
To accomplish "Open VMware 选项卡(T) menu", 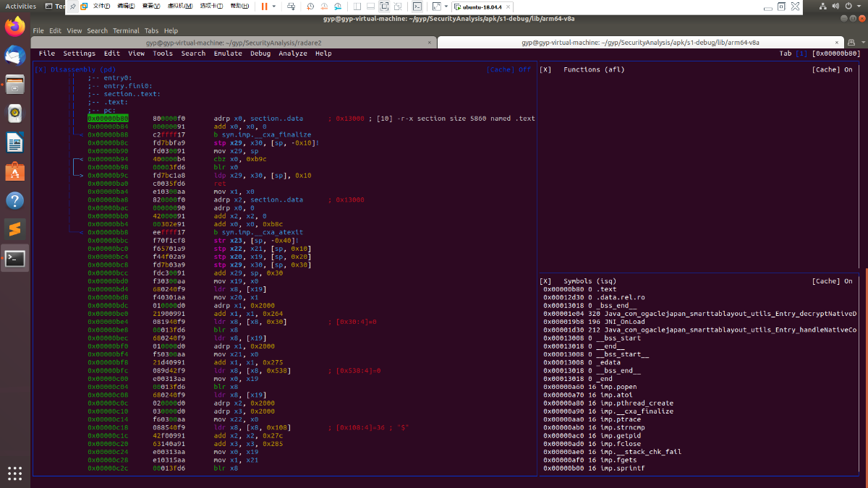I will tap(211, 6).
